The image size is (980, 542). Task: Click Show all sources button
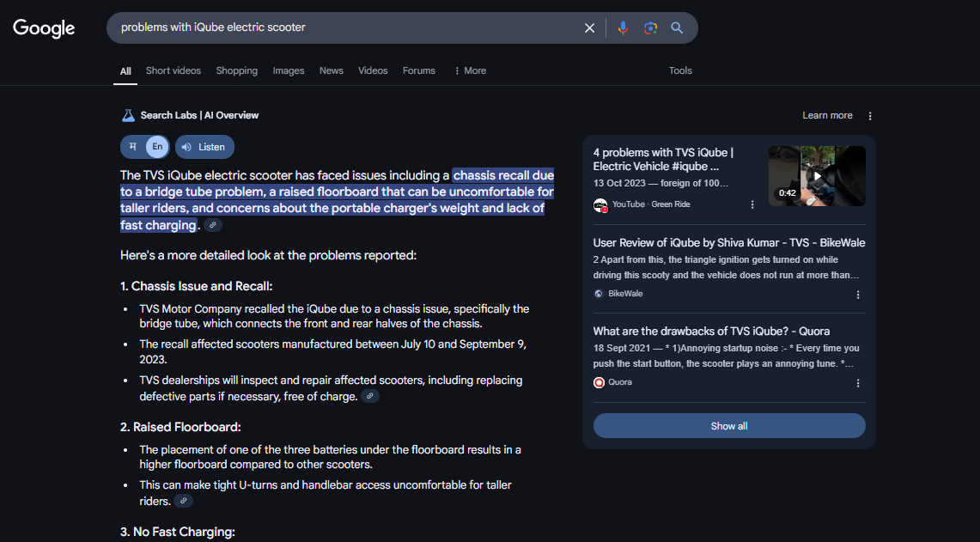(x=729, y=426)
